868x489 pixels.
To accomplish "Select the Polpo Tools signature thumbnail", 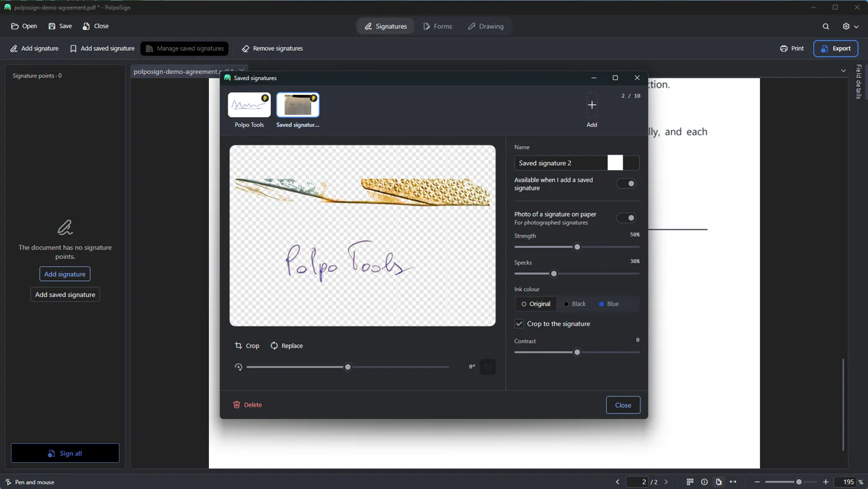I will [x=249, y=105].
